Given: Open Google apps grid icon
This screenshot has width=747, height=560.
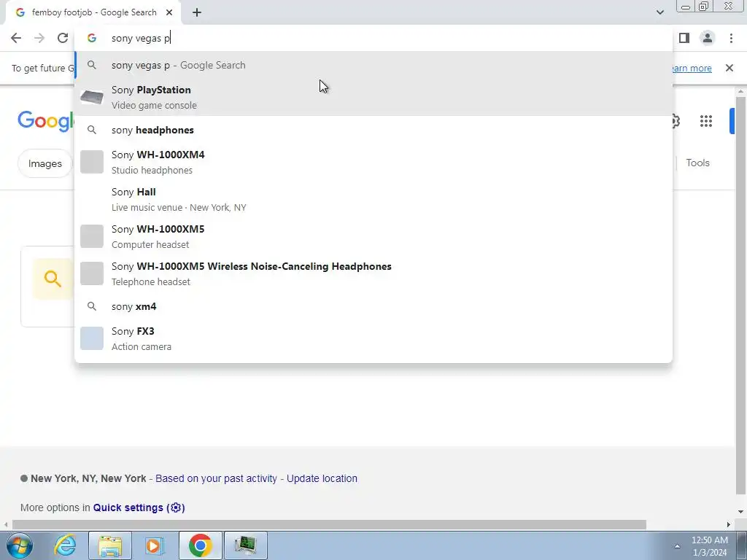Looking at the screenshot, I should tap(706, 121).
